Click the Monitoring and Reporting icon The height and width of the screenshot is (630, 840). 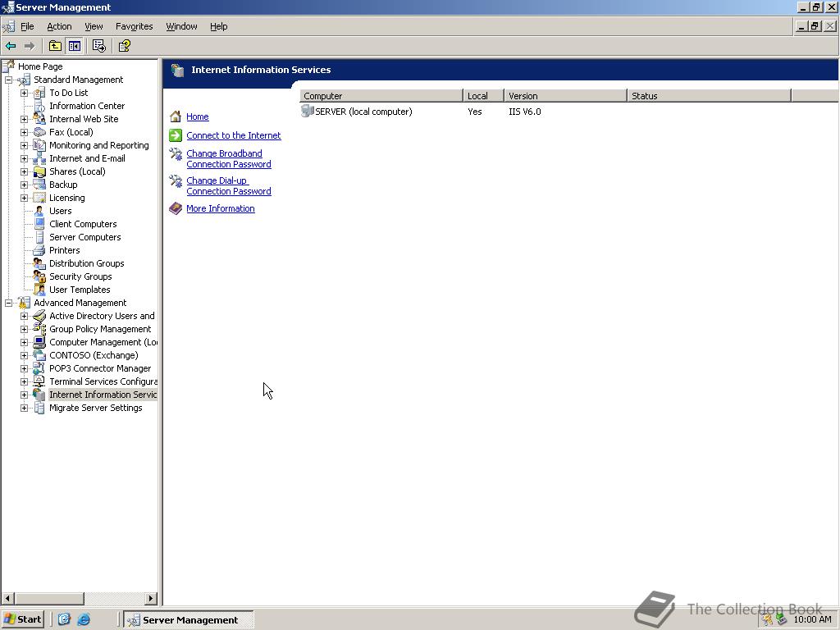click(39, 145)
